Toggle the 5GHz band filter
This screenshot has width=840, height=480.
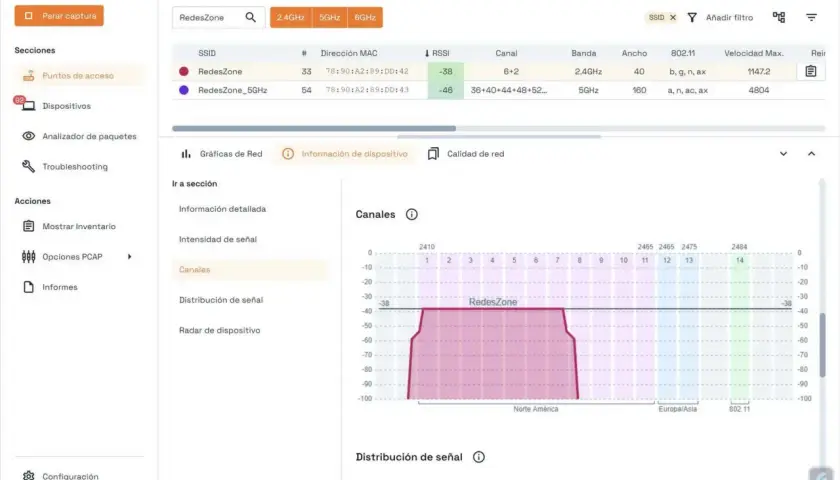click(329, 17)
